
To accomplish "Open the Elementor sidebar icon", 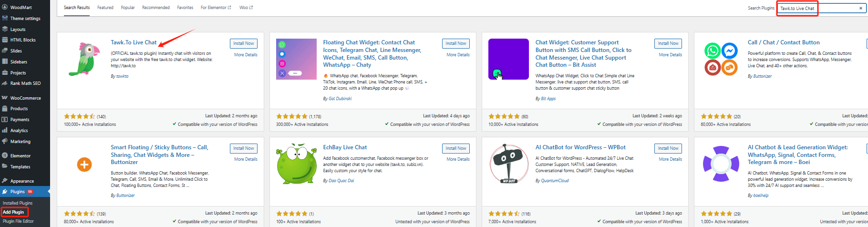I will 5,155.
